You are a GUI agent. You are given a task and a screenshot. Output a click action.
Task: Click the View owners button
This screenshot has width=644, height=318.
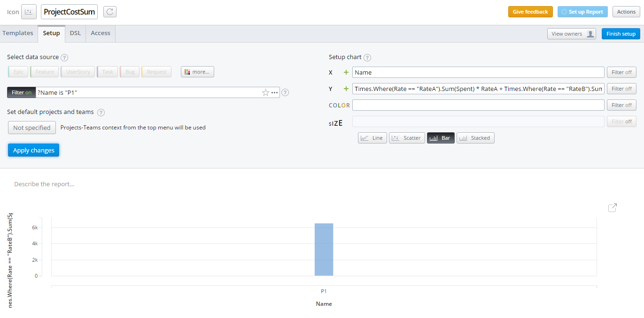click(x=572, y=34)
